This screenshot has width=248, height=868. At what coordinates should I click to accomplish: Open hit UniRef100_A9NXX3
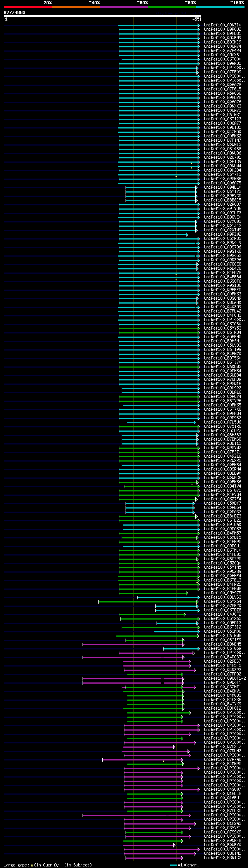click(222, 106)
